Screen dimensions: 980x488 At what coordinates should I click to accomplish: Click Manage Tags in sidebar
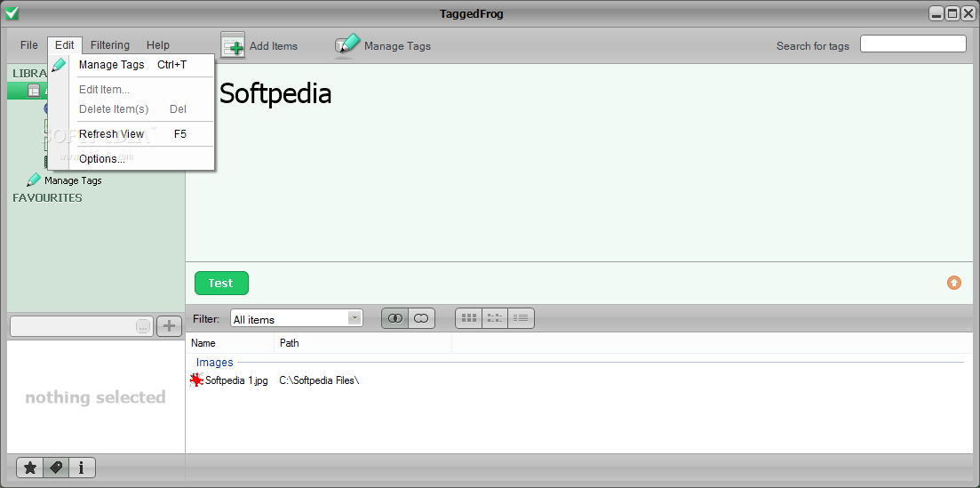[73, 180]
